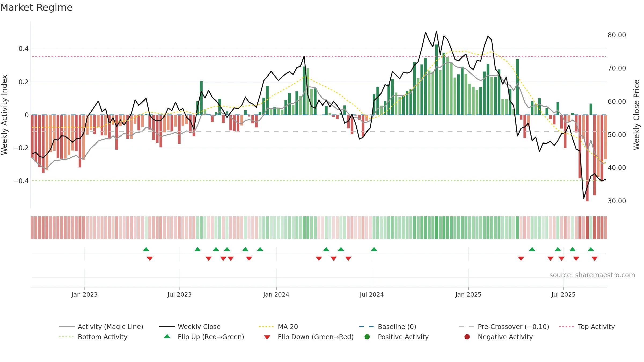This screenshot has height=362, width=644.
Task: Click the Positive Activity green circle icon
Action: 367,337
